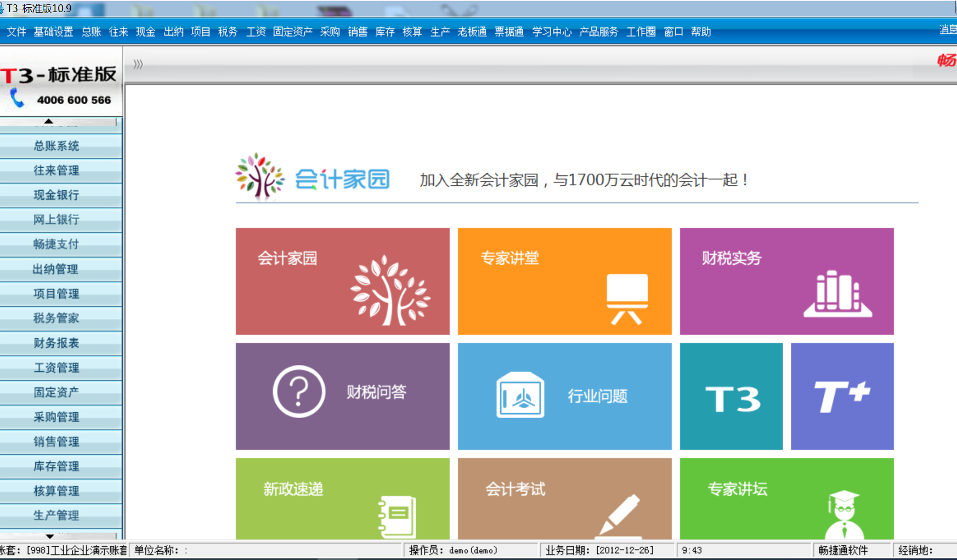Open the 工资 menu
The width and height of the screenshot is (957, 560).
(256, 32)
